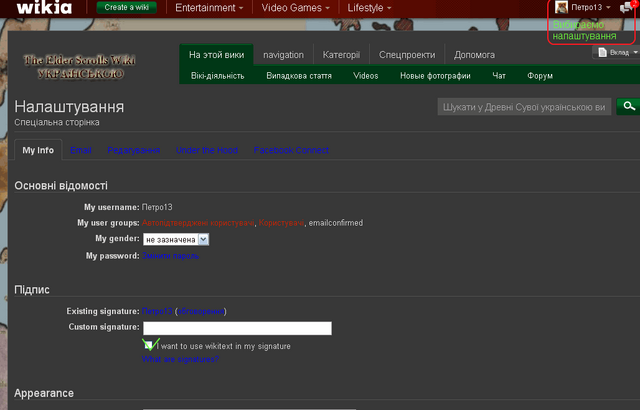Follow the Змінити пароль link
This screenshot has height=410, width=640.
coord(170,256)
